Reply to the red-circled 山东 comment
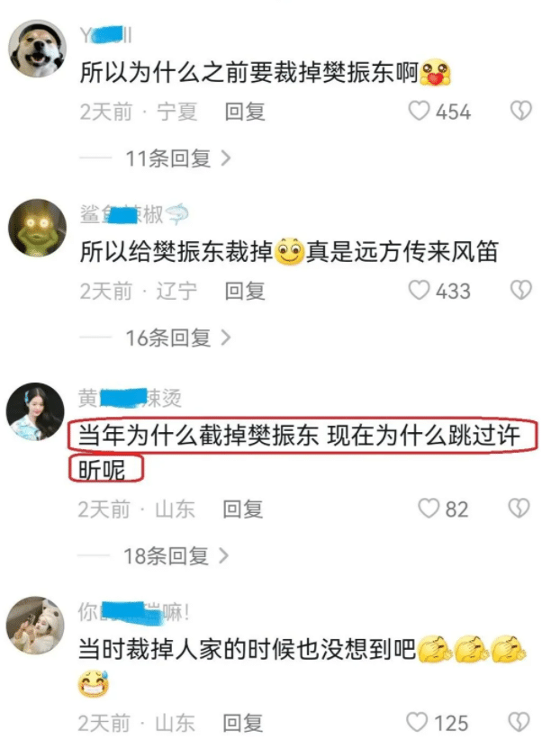Image resolution: width=560 pixels, height=739 pixels. 243,509
